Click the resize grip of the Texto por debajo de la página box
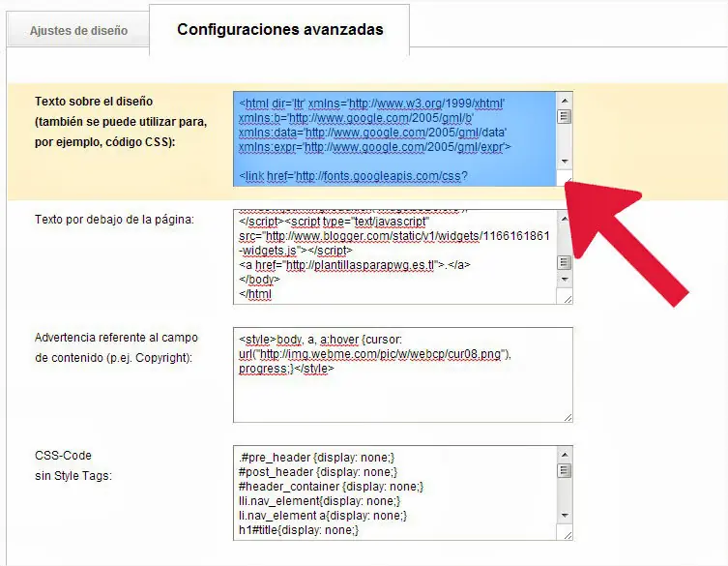728x566 pixels. point(568,299)
